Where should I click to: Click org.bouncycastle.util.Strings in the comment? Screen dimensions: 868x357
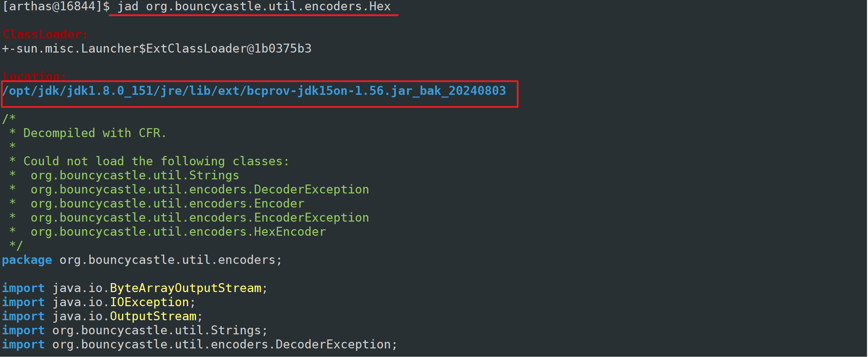[x=135, y=176]
